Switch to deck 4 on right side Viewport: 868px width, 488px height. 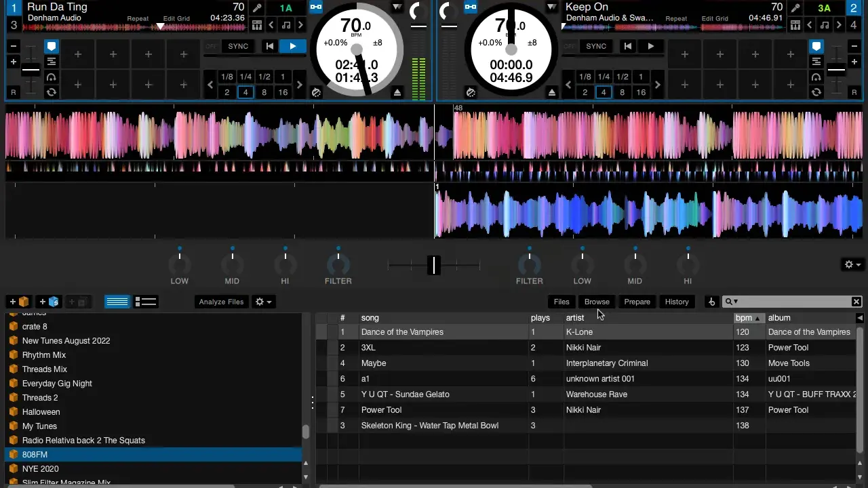pyautogui.click(x=854, y=25)
